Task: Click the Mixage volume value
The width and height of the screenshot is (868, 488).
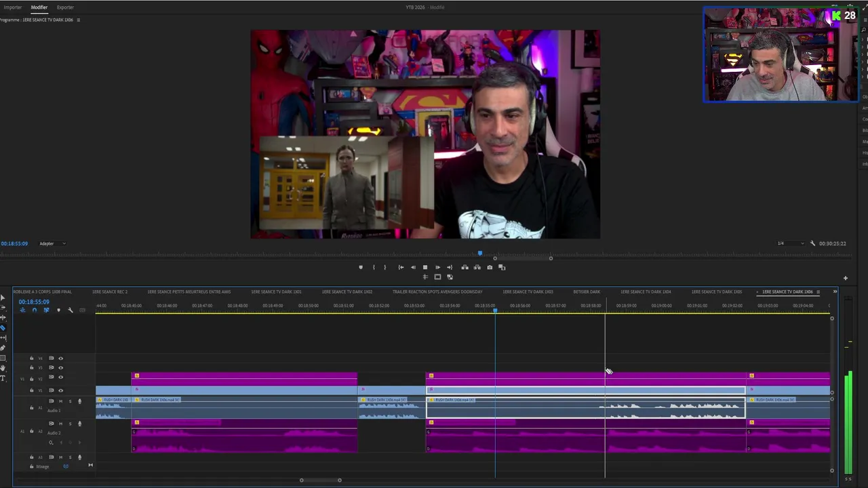Action: tap(66, 466)
